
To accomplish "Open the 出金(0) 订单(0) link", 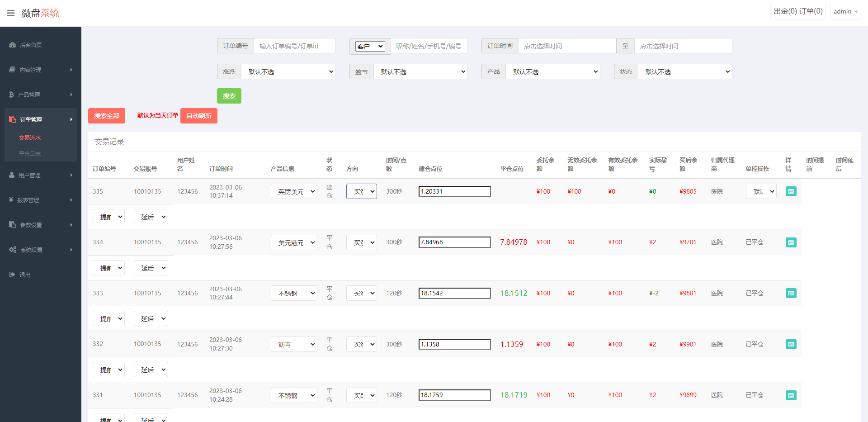I will (x=798, y=11).
